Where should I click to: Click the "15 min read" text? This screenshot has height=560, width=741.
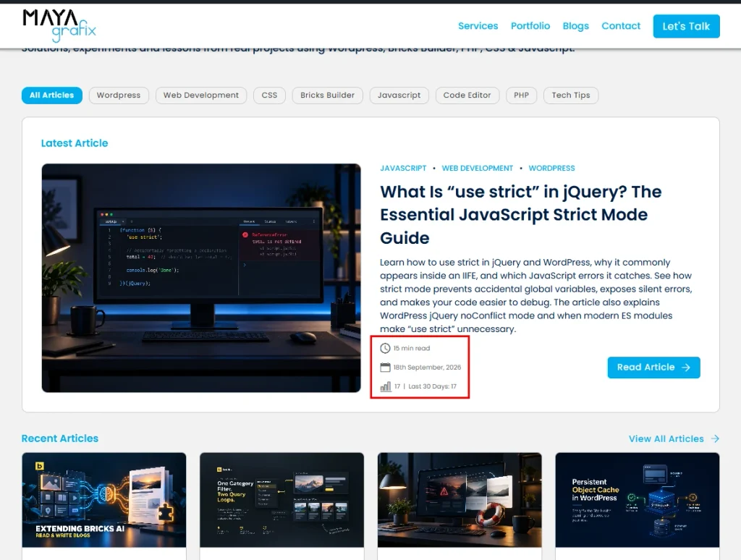pyautogui.click(x=412, y=348)
